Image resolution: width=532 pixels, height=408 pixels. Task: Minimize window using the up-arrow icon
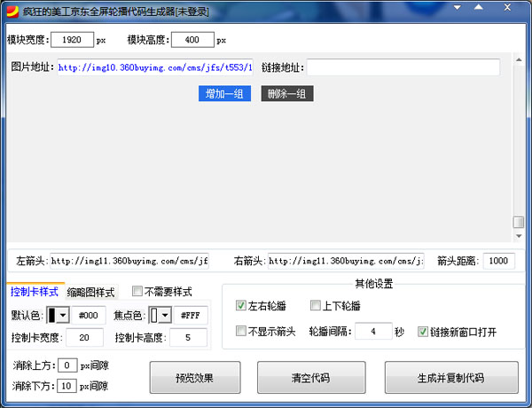(x=479, y=7)
